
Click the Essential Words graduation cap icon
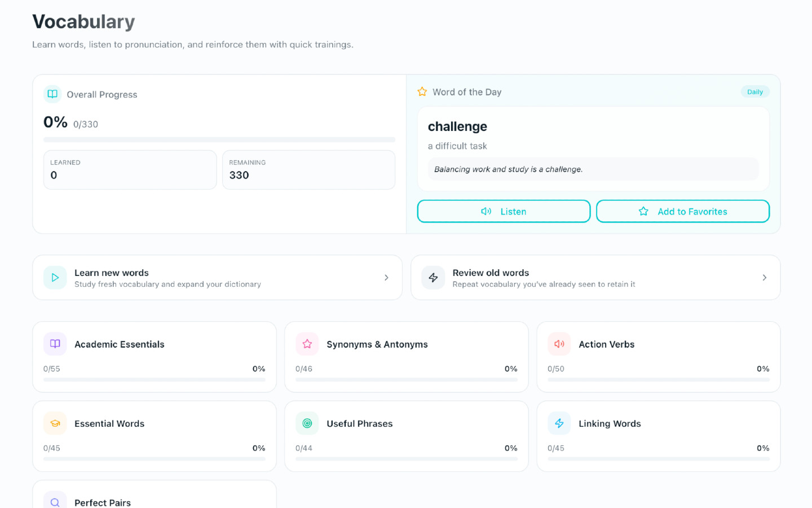[x=55, y=423]
